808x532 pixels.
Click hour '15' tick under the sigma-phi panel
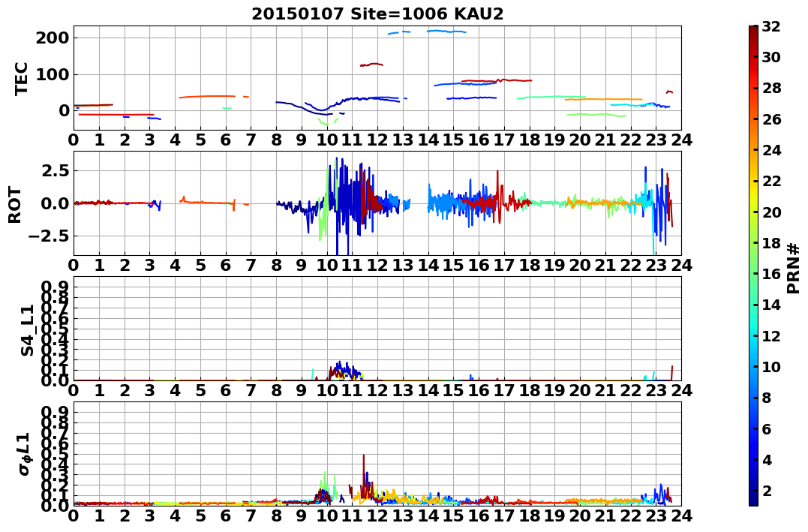click(x=453, y=515)
